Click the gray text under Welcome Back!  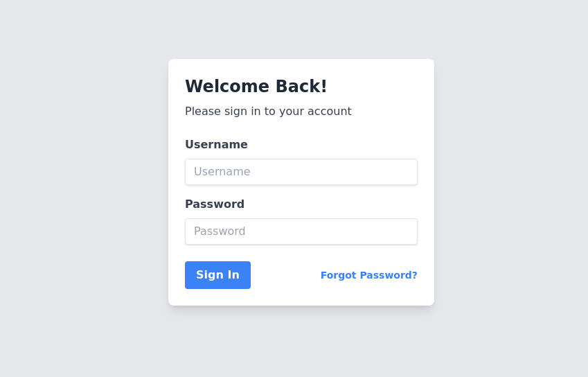pos(268,112)
